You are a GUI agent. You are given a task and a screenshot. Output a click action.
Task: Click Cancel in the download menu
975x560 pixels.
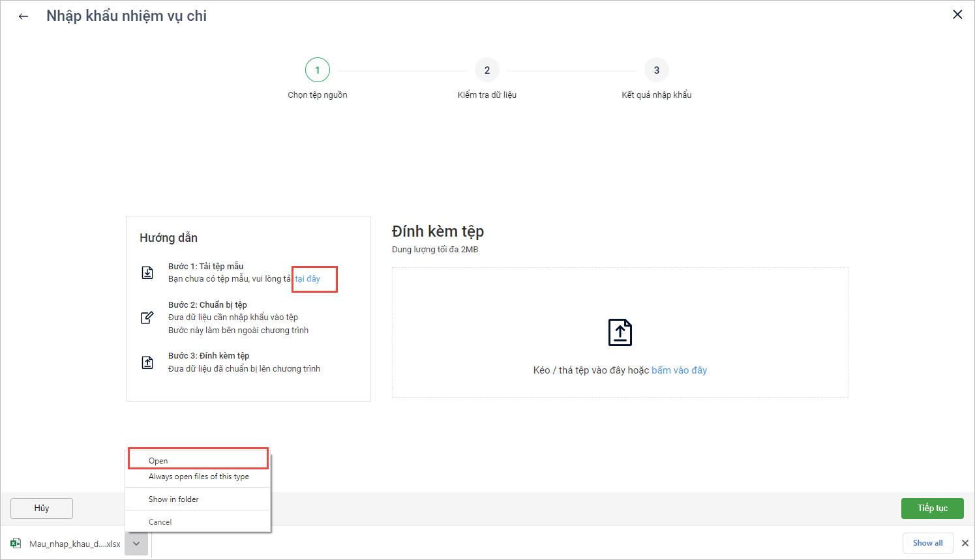coord(160,522)
